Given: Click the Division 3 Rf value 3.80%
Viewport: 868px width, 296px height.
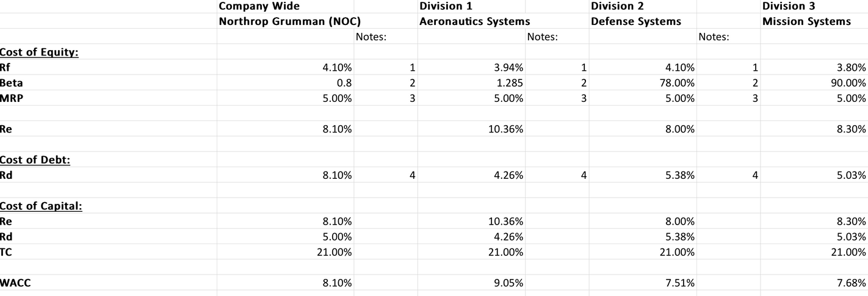Looking at the screenshot, I should click(x=849, y=67).
